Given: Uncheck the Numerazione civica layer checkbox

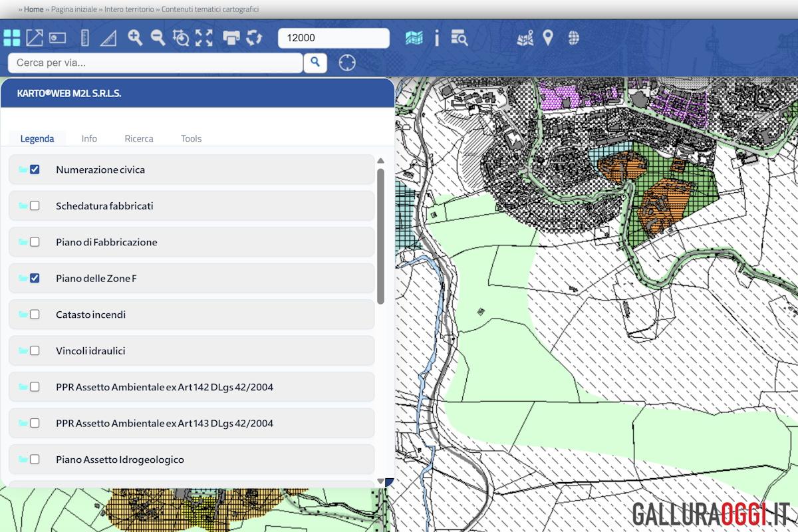Looking at the screenshot, I should (35, 170).
